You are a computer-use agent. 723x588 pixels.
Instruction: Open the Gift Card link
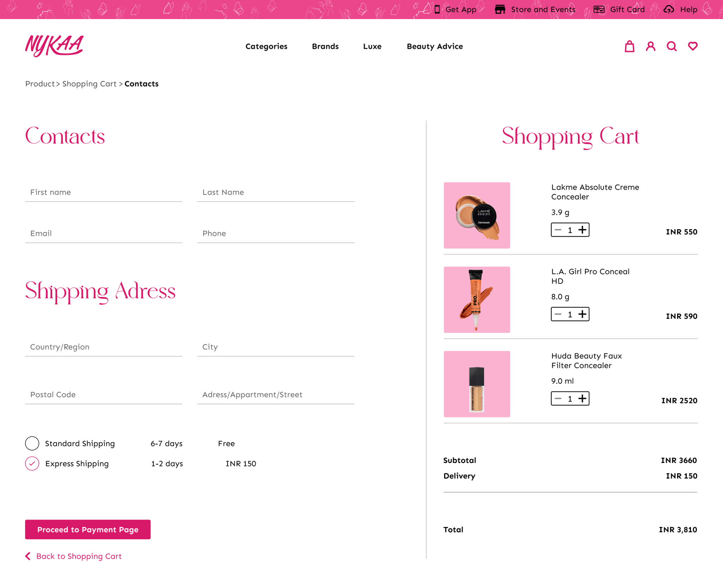[x=627, y=10]
